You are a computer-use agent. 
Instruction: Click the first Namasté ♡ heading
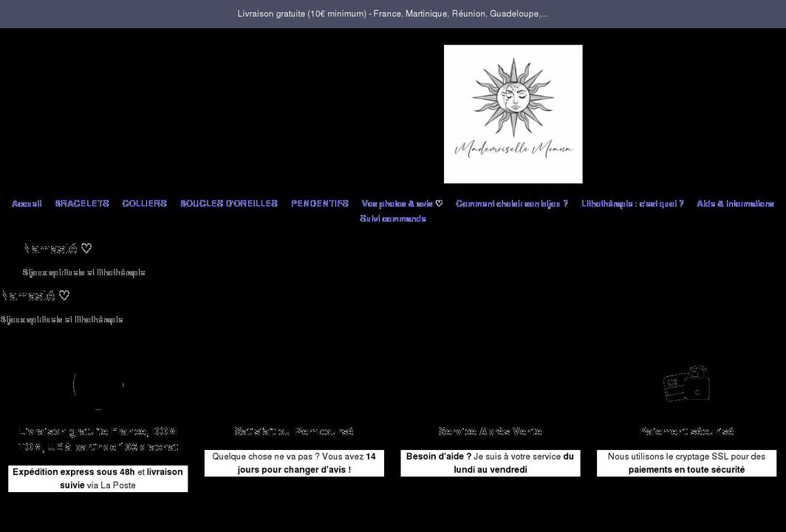[58, 249]
